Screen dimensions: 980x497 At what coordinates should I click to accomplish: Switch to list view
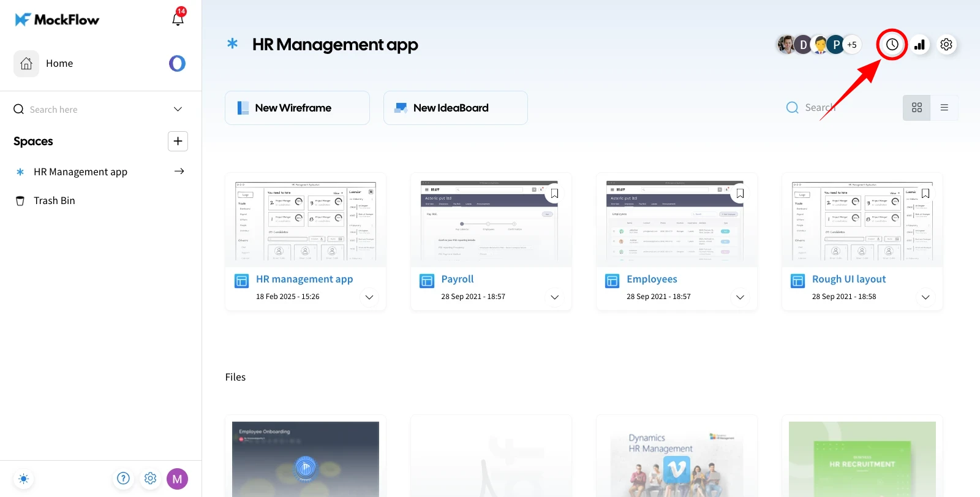(944, 108)
